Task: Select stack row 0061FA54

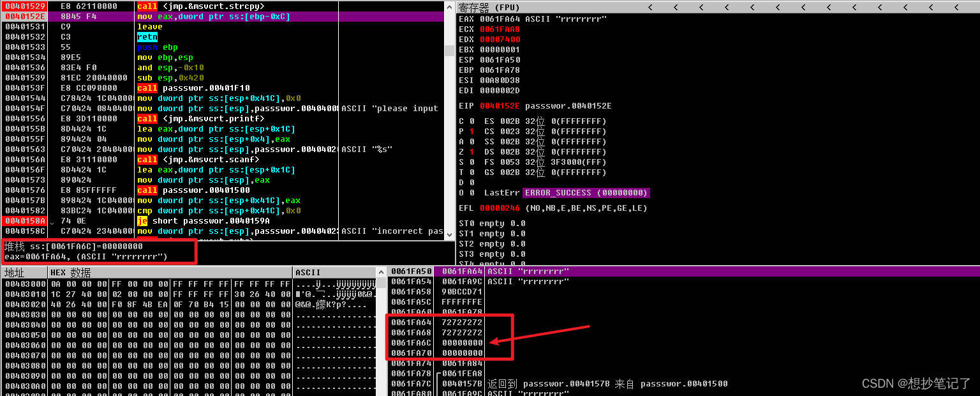Action: point(684,282)
